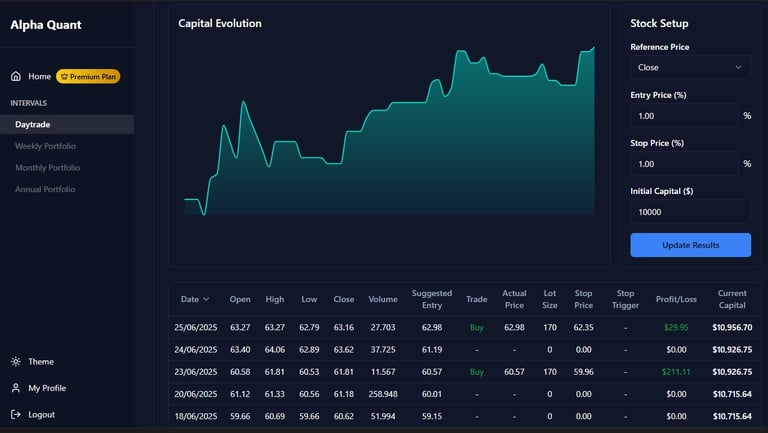The height and width of the screenshot is (433, 768).
Task: Go to Annual Portfolio
Action: pos(45,189)
